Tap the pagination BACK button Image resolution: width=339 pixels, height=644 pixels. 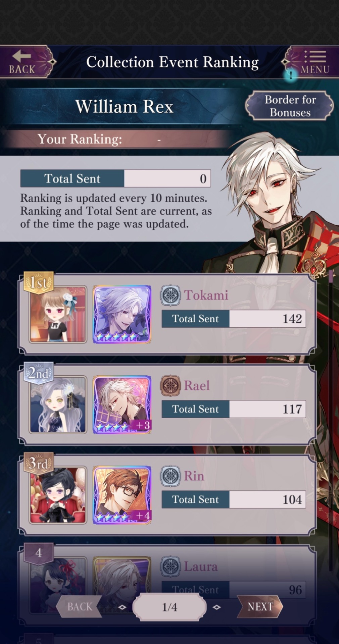79,606
